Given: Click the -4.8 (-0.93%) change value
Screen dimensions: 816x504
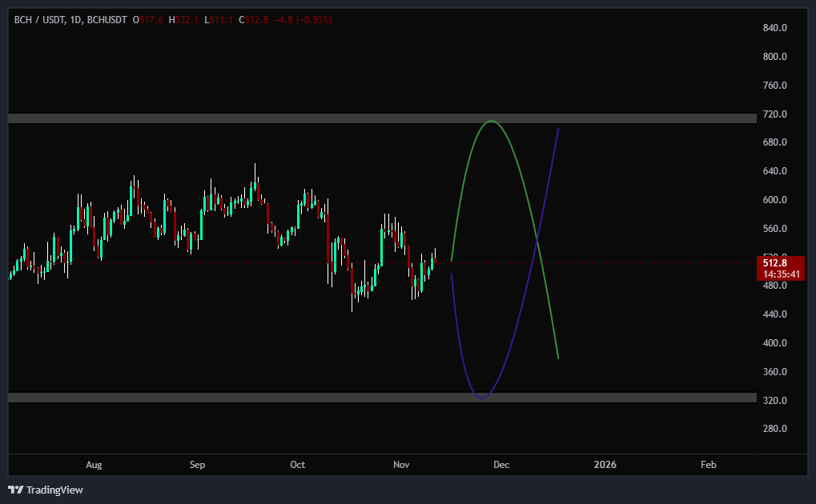Looking at the screenshot, I should [x=303, y=21].
